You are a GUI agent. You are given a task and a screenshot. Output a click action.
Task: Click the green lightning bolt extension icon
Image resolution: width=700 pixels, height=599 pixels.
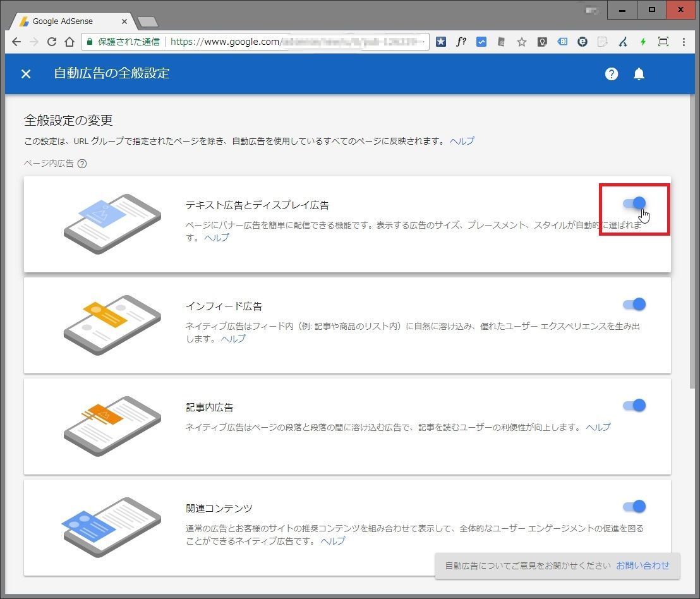(x=643, y=42)
